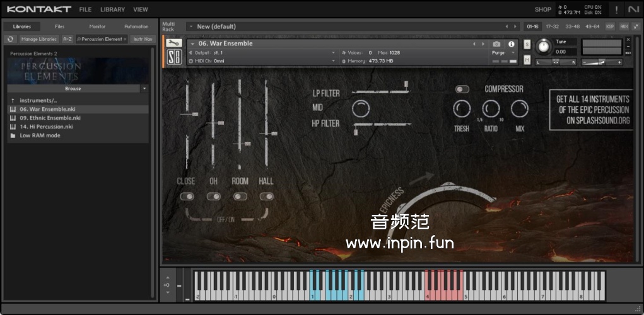Click the MID knob
This screenshot has width=644, height=315.
tap(361, 109)
